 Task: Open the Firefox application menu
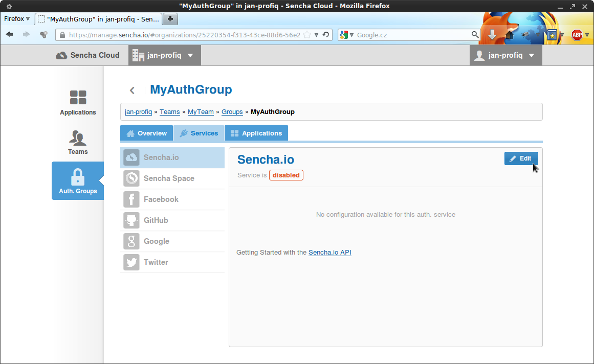pos(17,19)
